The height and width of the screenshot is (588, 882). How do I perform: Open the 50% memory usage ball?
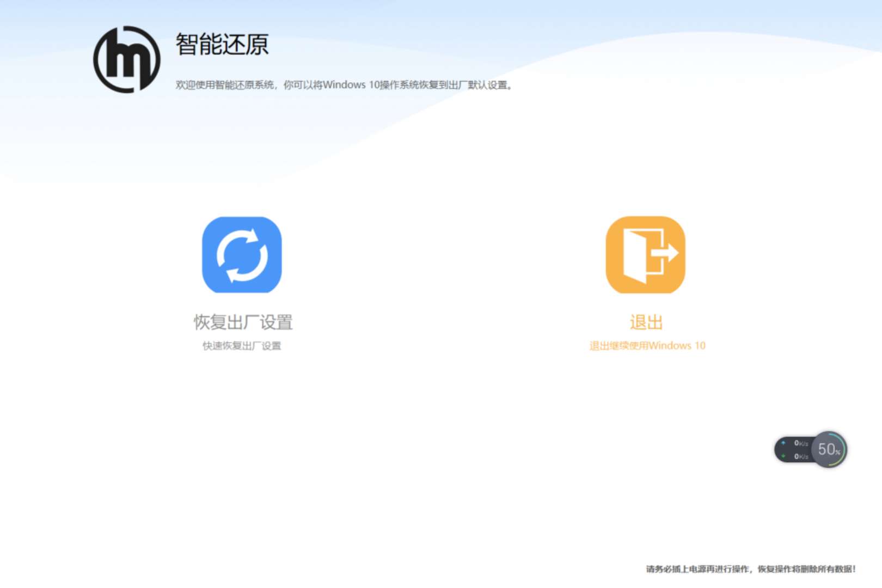(x=829, y=450)
